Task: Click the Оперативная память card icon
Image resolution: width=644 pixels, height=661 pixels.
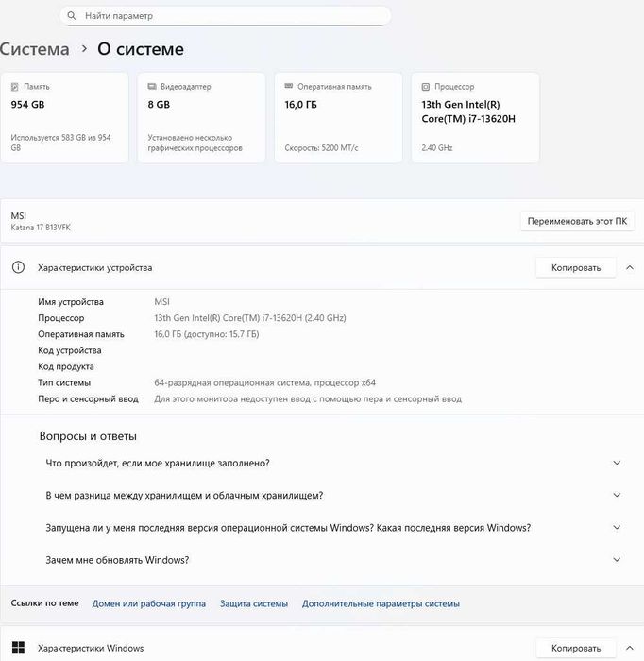Action: click(x=290, y=87)
